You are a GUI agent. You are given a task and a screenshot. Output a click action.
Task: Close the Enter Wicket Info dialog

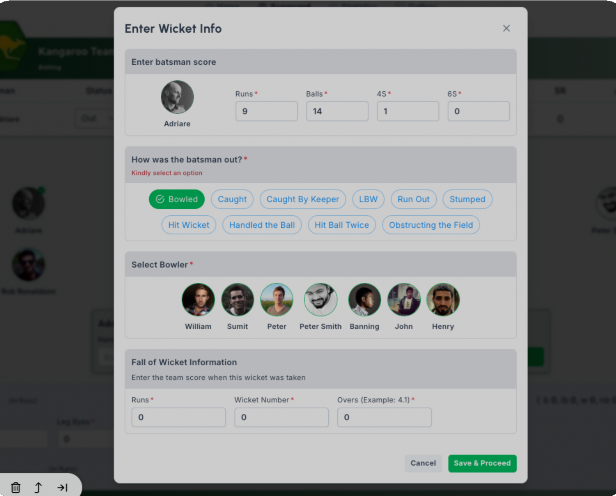click(x=506, y=28)
